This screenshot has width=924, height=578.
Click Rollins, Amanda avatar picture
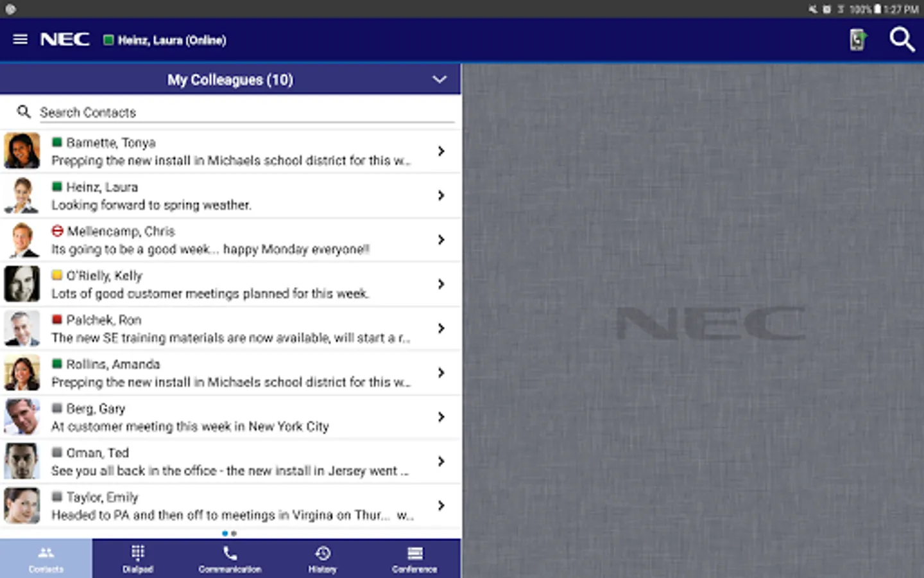[22, 372]
